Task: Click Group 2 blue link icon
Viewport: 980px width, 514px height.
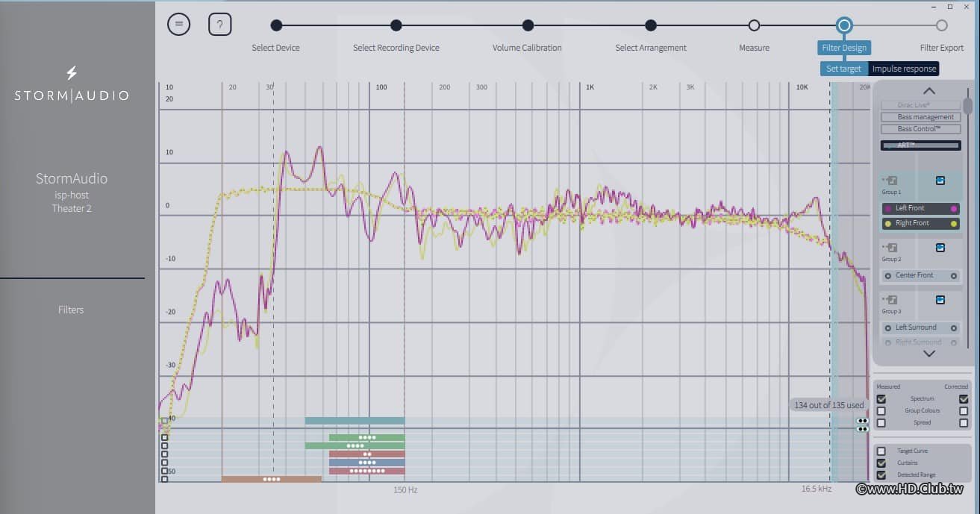Action: tap(940, 248)
